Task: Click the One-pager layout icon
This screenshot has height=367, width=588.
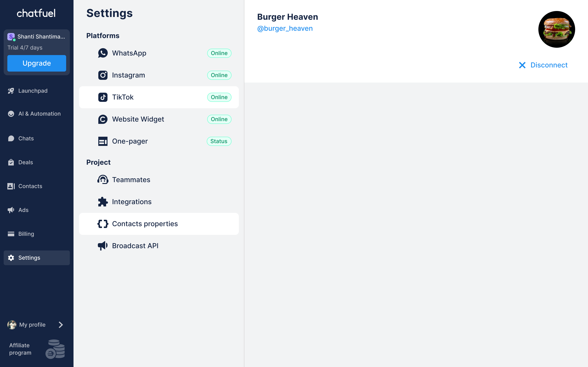Action: [x=103, y=141]
